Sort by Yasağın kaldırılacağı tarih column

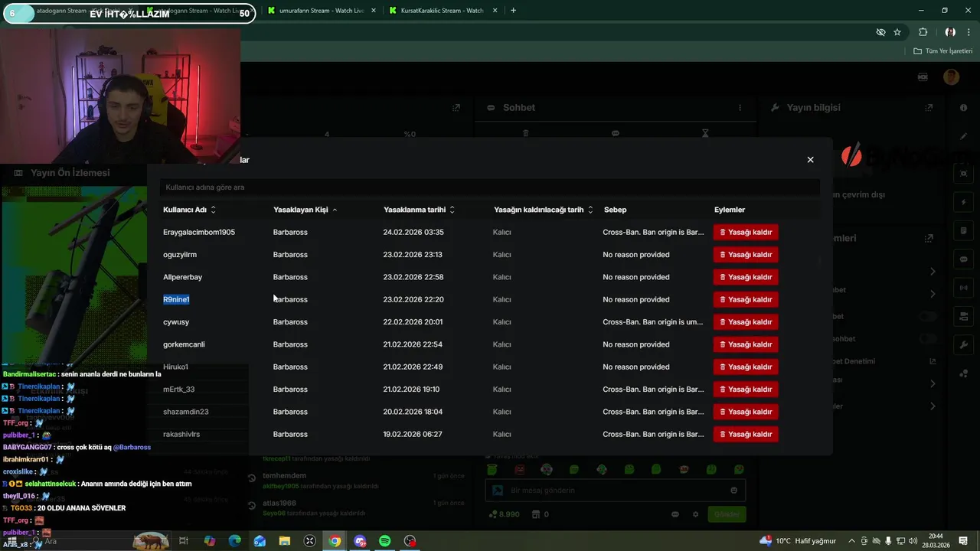544,210
